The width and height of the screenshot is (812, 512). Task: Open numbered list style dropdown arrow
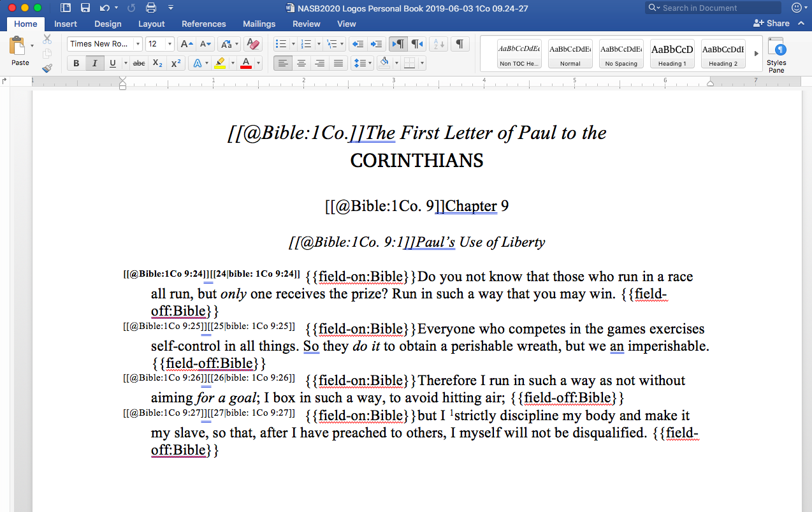coord(318,44)
